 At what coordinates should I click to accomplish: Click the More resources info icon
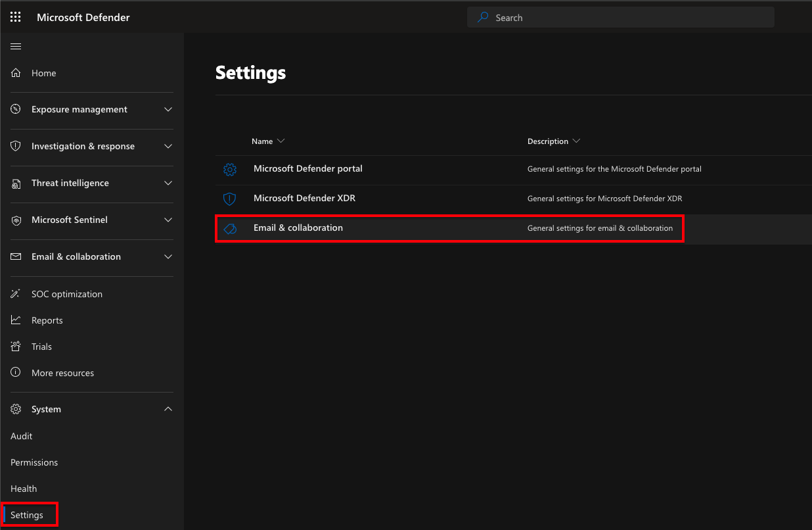coord(16,373)
